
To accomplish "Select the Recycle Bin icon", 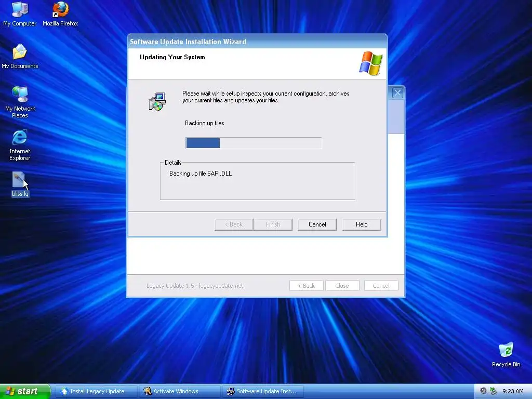I will point(506,354).
